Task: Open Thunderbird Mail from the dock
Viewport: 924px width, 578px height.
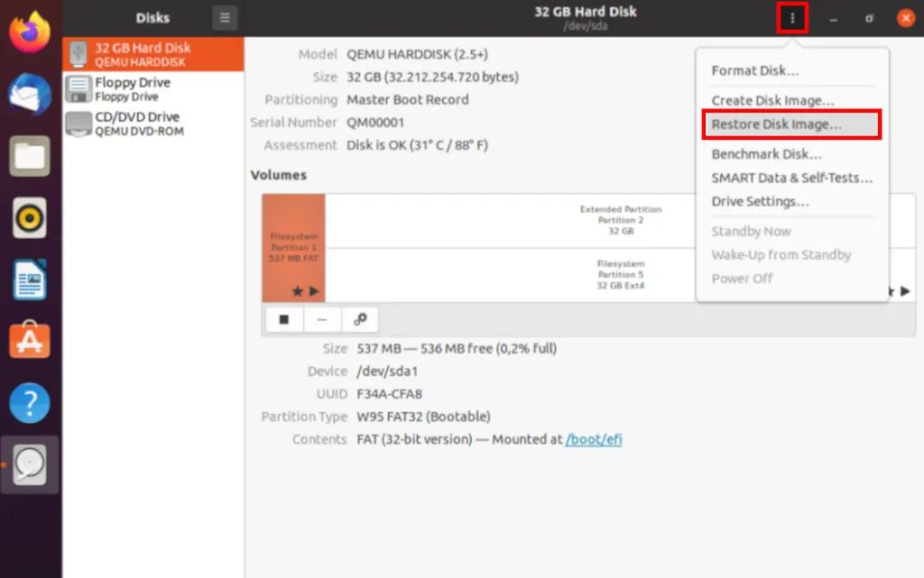Action: 30,95
